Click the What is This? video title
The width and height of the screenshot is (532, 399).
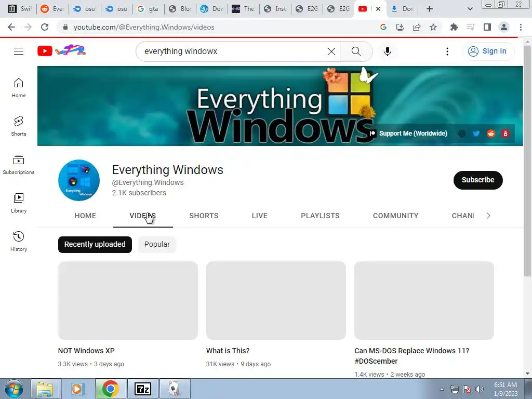pyautogui.click(x=228, y=351)
